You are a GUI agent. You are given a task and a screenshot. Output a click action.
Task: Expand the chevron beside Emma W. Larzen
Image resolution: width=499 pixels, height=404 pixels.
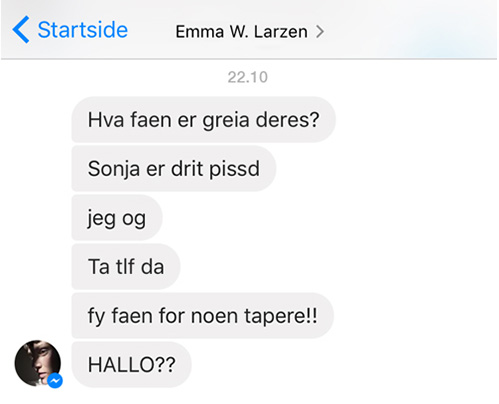[320, 32]
